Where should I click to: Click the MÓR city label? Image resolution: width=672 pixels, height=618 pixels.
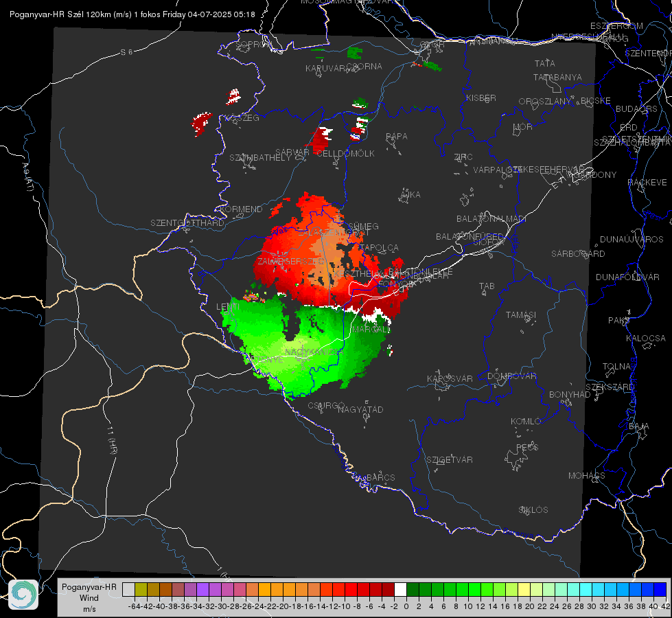tap(523, 126)
